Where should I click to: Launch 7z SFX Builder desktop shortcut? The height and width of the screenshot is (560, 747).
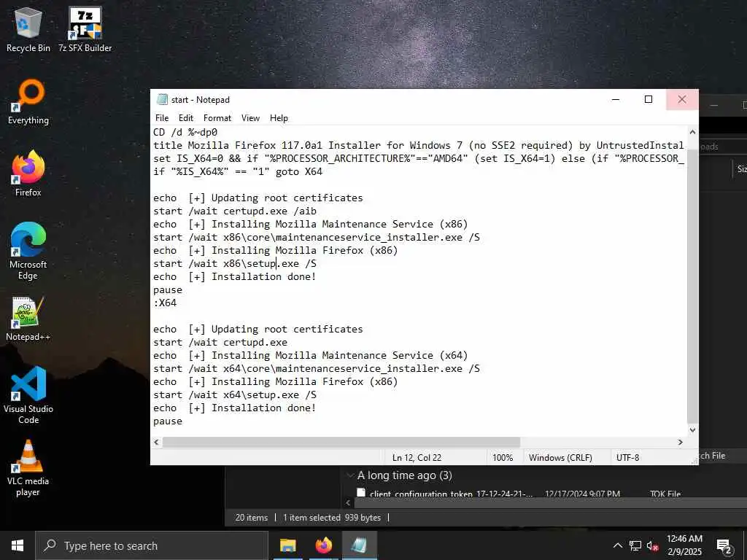(x=85, y=29)
